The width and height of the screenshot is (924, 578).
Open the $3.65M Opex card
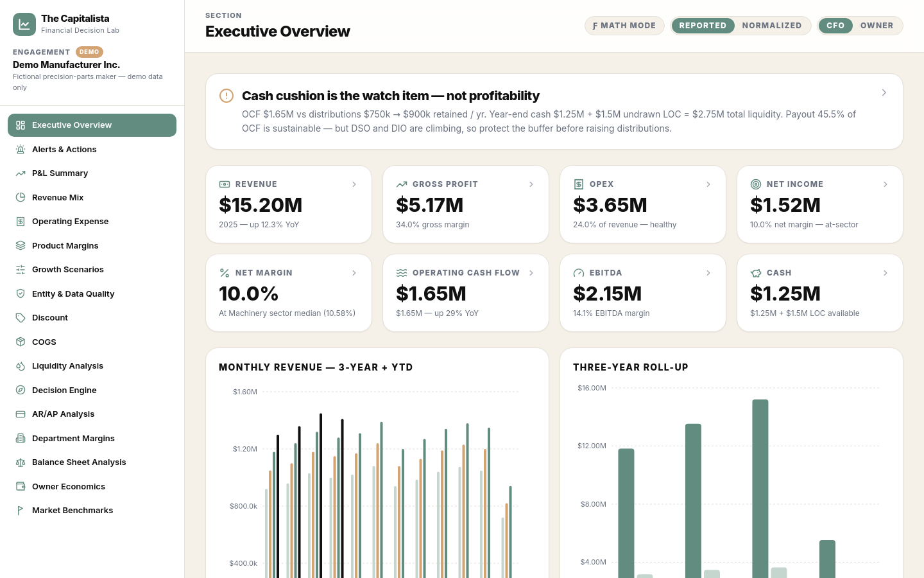643,204
